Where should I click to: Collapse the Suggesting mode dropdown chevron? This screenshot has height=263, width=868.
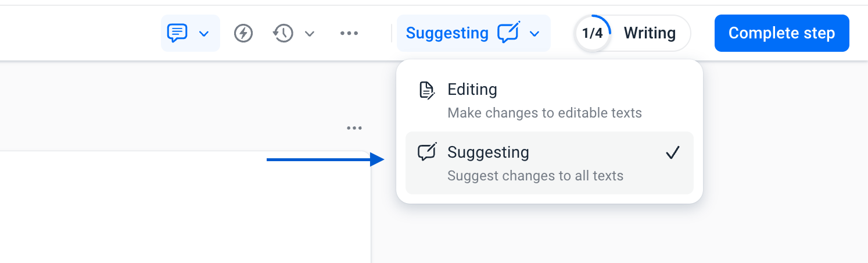(x=535, y=34)
